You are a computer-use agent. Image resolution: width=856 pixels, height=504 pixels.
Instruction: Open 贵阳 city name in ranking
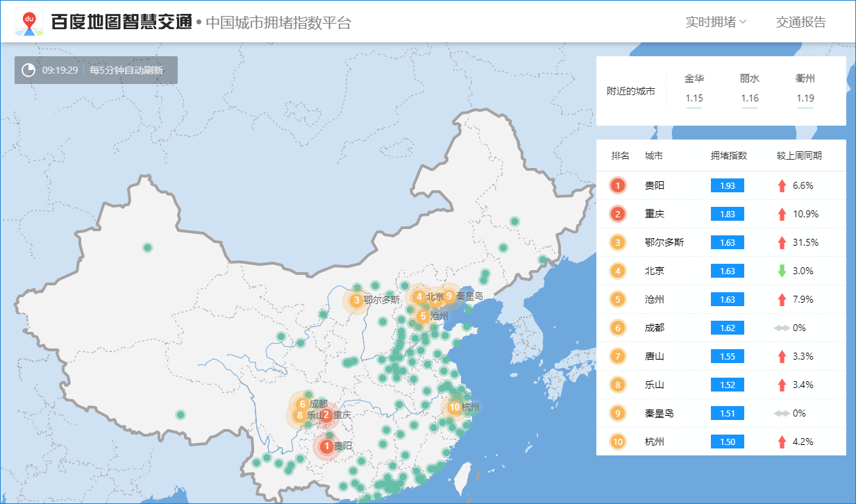tap(655, 185)
